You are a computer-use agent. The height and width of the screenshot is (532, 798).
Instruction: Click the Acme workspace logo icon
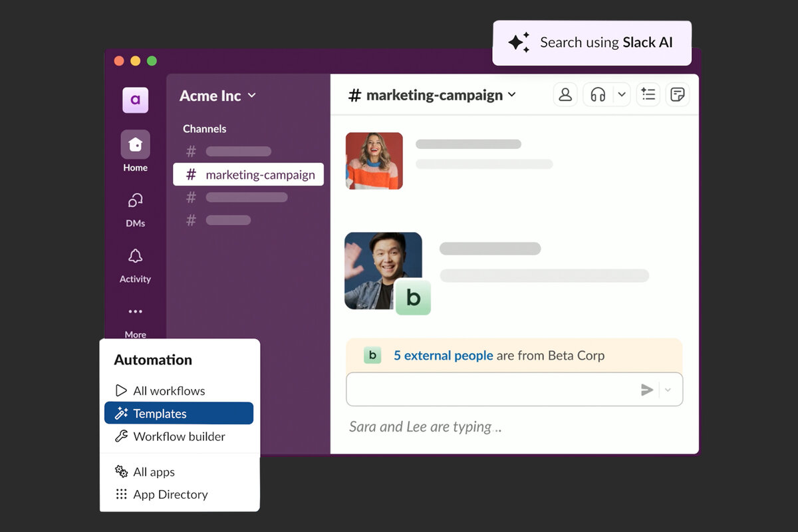pos(135,100)
